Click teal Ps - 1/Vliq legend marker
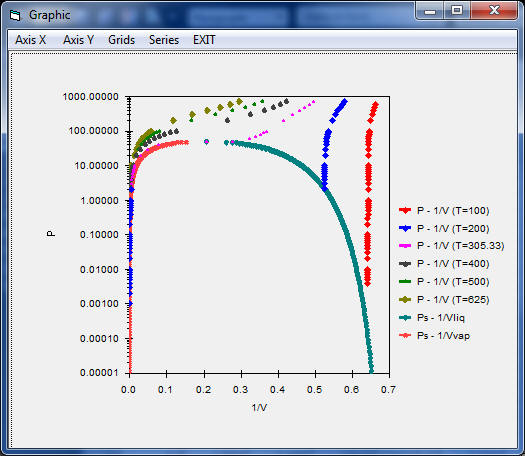Image resolution: width=525 pixels, height=456 pixels. tap(405, 317)
